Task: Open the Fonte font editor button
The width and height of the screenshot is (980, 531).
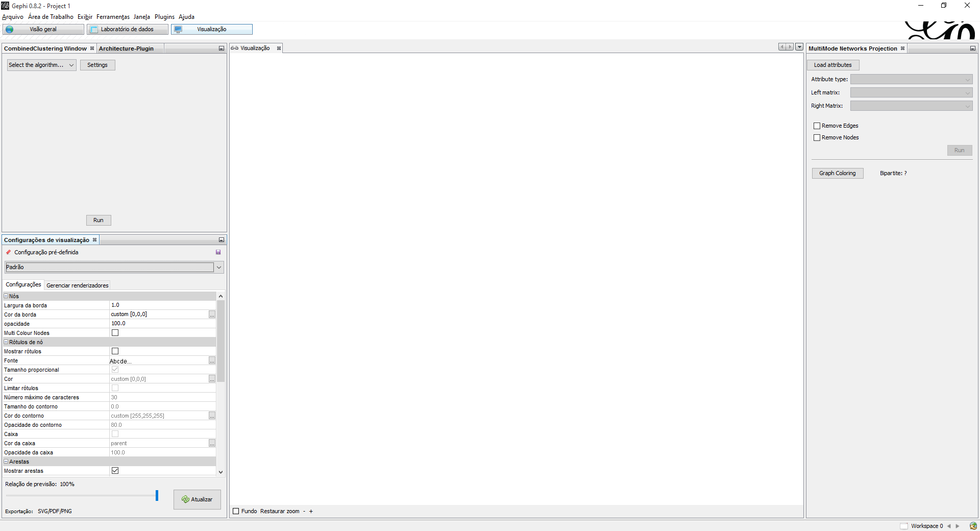Action: coord(212,360)
